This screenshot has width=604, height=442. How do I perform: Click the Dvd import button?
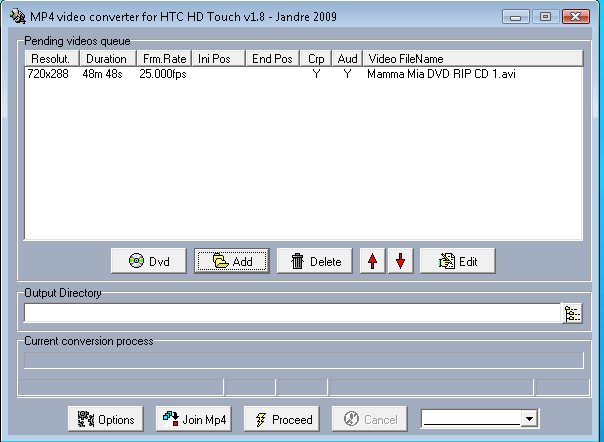150,262
